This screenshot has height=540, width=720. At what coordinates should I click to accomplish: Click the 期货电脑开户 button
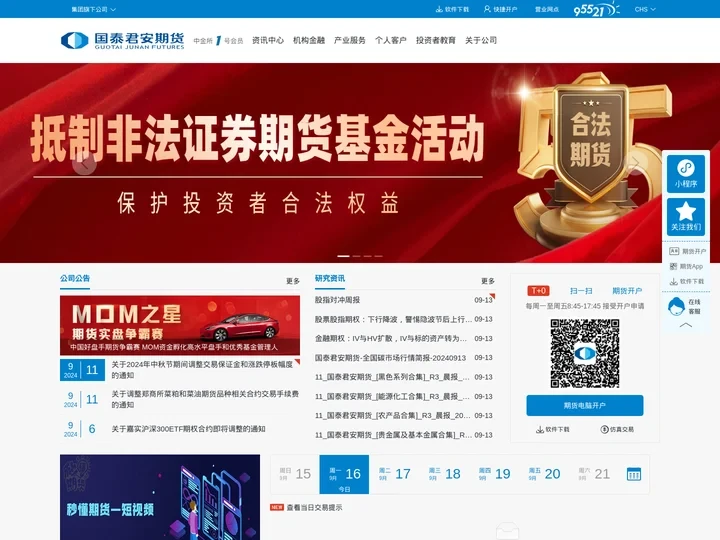585,405
